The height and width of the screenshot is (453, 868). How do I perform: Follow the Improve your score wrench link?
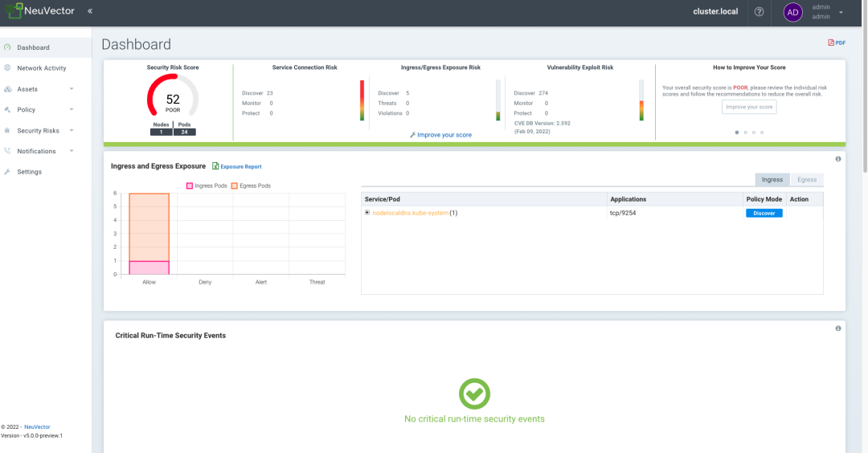(x=440, y=135)
